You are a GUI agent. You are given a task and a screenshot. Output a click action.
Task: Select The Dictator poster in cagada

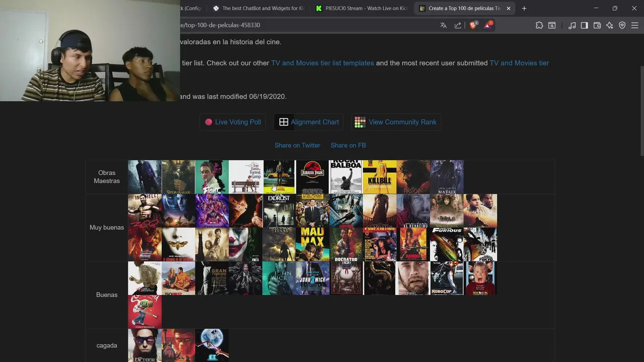144,345
